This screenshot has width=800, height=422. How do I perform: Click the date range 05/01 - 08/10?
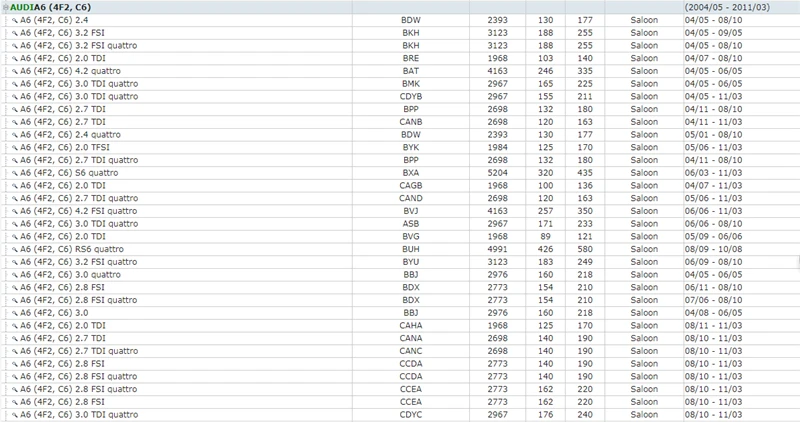click(x=713, y=135)
